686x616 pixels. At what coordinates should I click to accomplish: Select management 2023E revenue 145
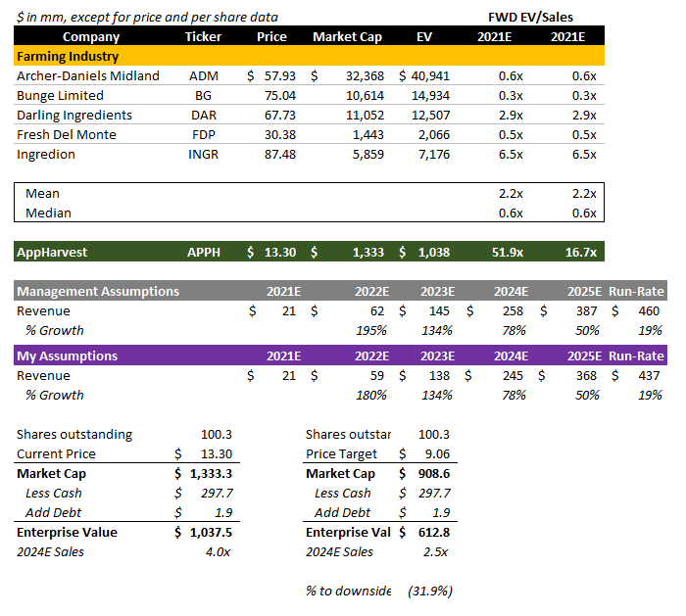tap(439, 311)
